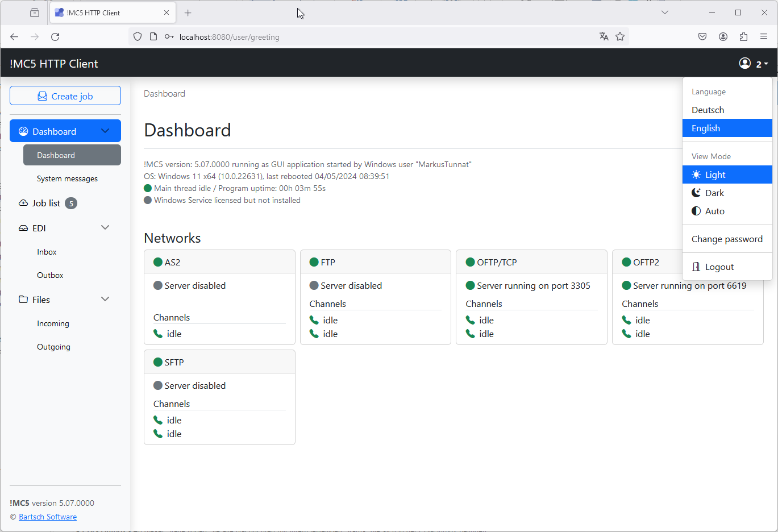
Task: Open the Dashboard sub-item in sidebar
Action: [x=72, y=155]
